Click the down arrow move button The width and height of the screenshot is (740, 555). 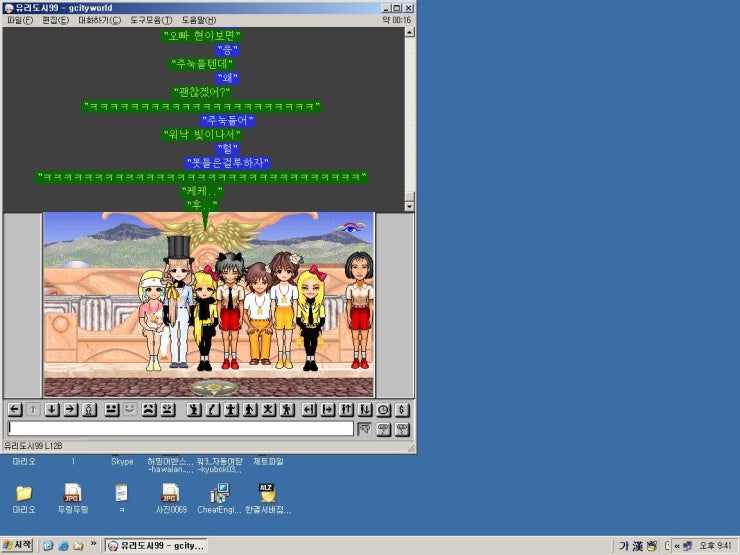click(x=51, y=409)
